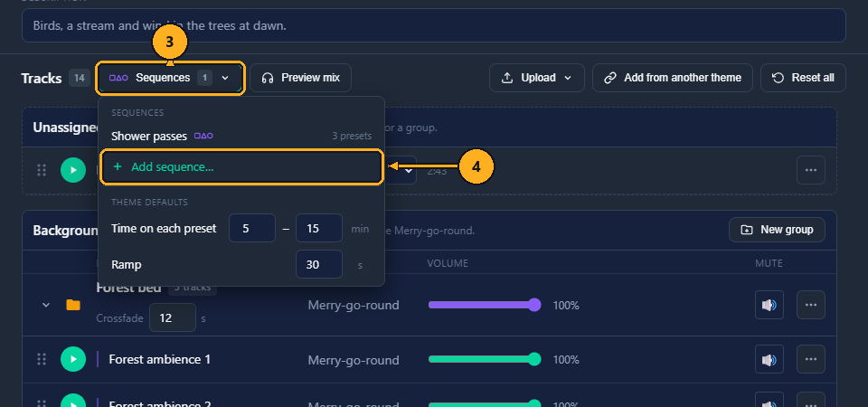Mute the Forest bed group
Viewport: 868px width, 407px height.
click(x=769, y=305)
